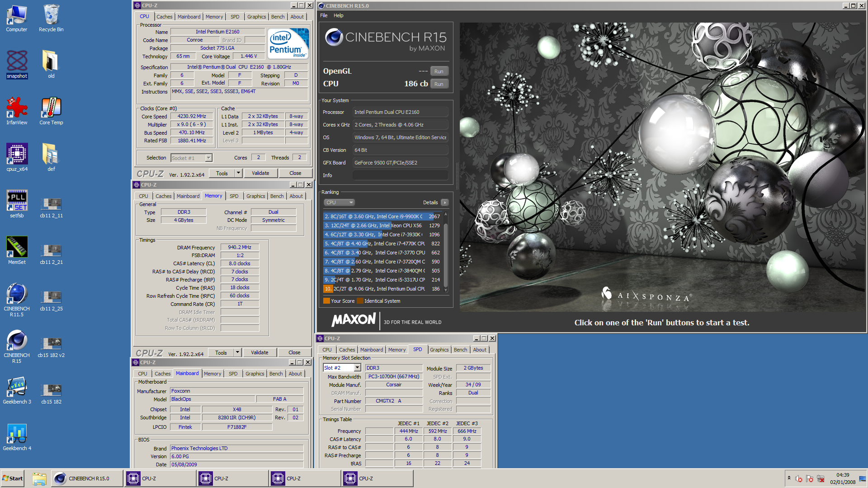Click Close in the Memory CPU-Z window
Image resolution: width=868 pixels, height=488 pixels.
tap(294, 352)
